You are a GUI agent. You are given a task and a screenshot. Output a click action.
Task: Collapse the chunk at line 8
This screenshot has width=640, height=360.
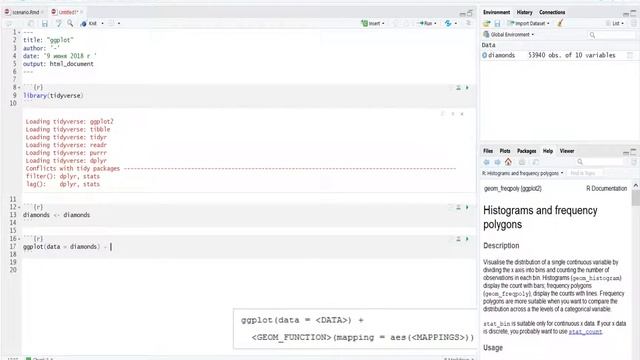click(19, 87)
